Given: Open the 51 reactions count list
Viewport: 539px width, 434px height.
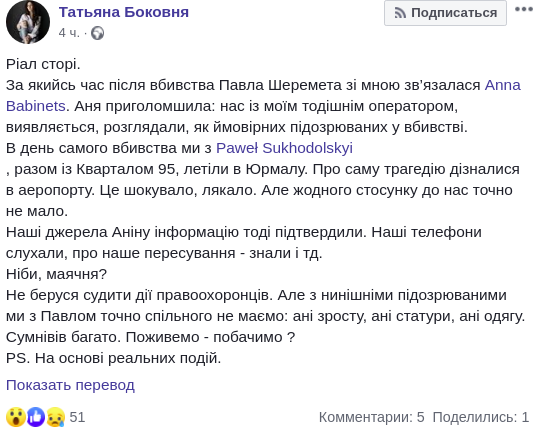Looking at the screenshot, I should 77,417.
